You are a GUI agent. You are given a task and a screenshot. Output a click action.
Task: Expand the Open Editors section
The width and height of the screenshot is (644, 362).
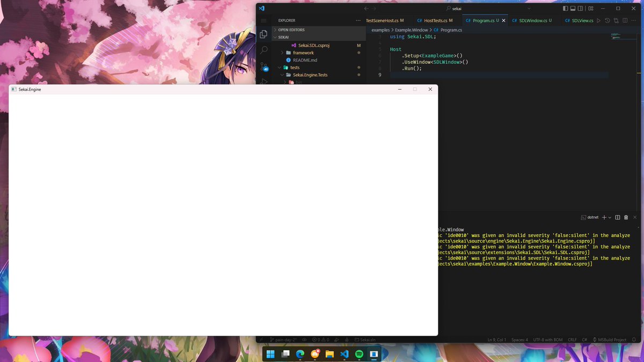[x=319, y=29]
